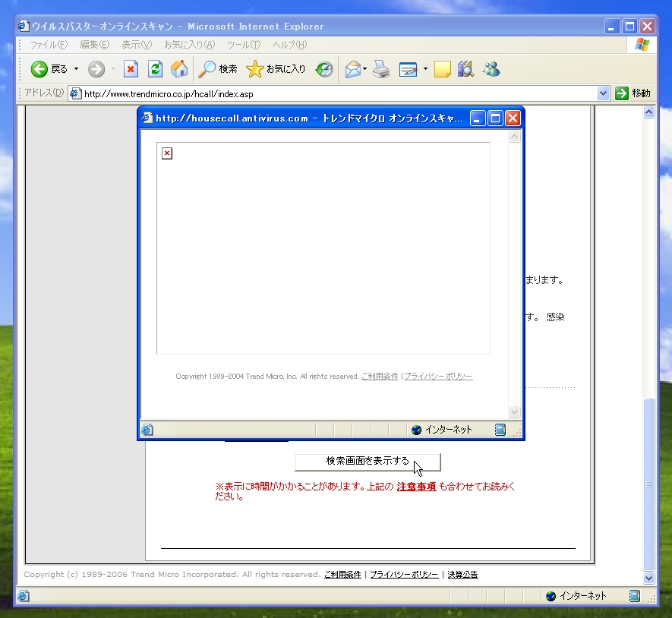Refresh the page with the green arrows icon
This screenshot has width=672, height=618.
[x=155, y=69]
